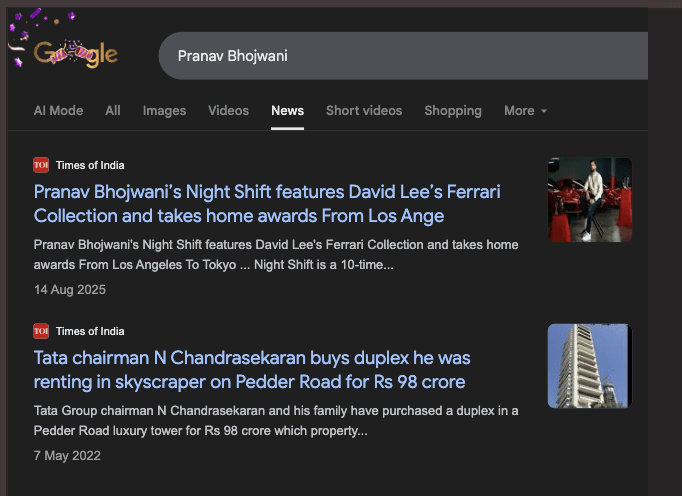
Task: Open the Shopping tab
Action: click(453, 111)
